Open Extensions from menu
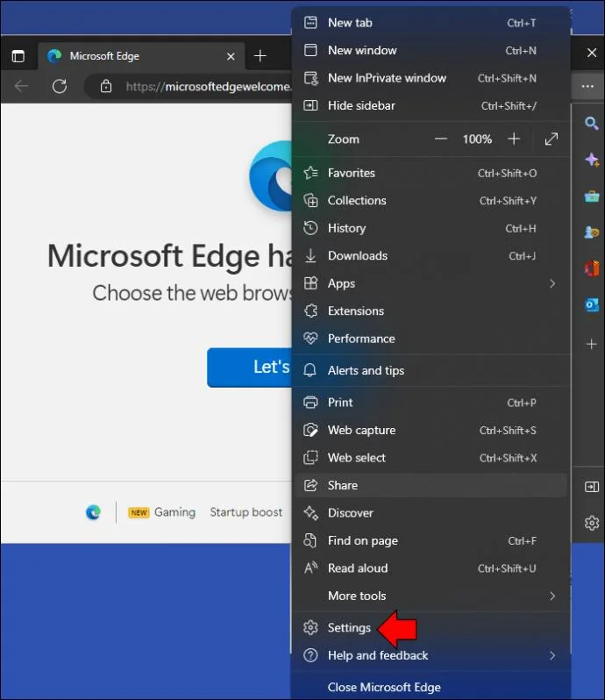Viewport: 605px width, 700px height. [x=431, y=311]
